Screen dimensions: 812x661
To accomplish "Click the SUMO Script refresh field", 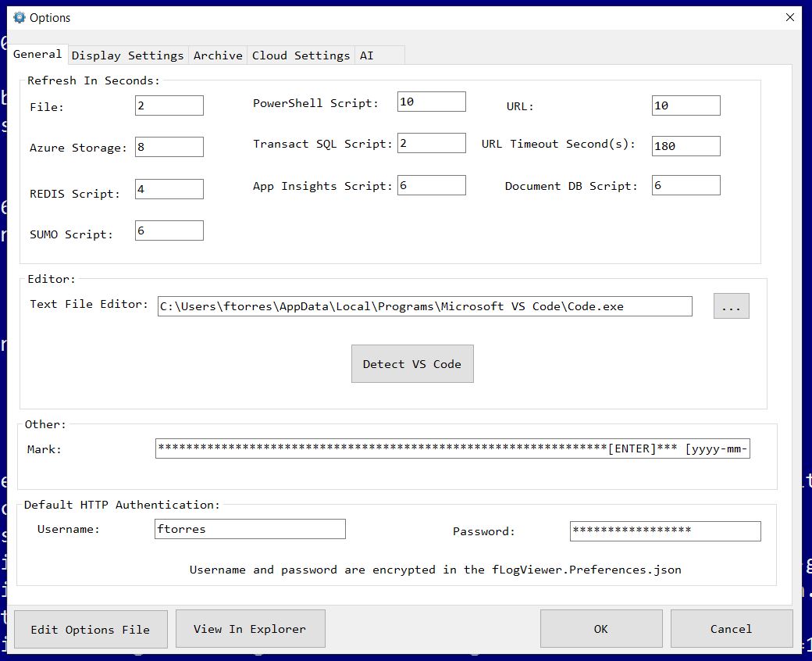I will (169, 230).
